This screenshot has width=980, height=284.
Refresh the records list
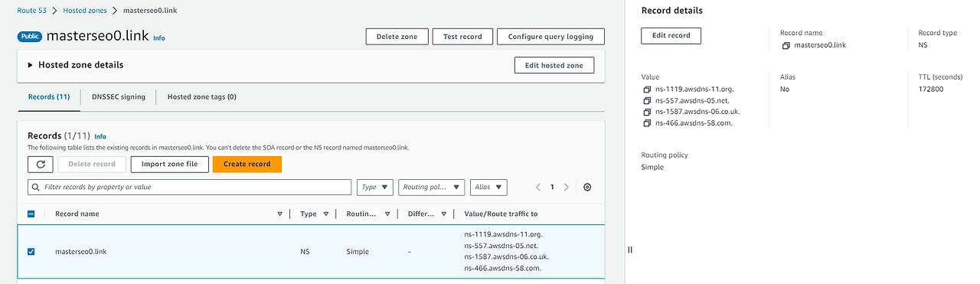click(40, 164)
